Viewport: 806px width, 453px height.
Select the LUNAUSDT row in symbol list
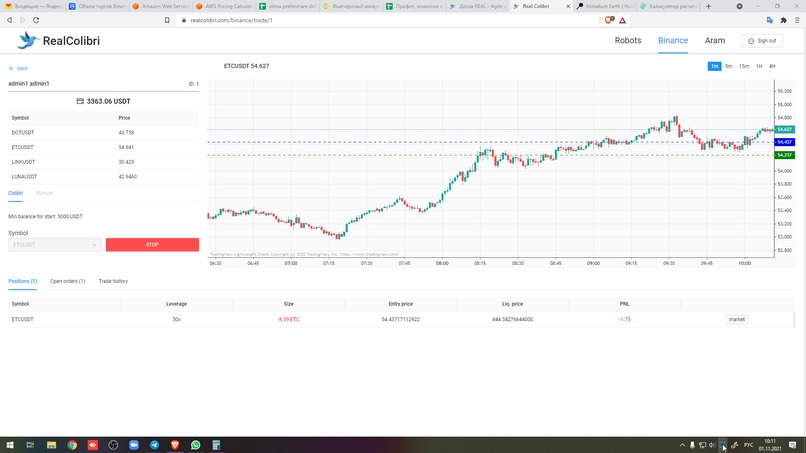[103, 176]
